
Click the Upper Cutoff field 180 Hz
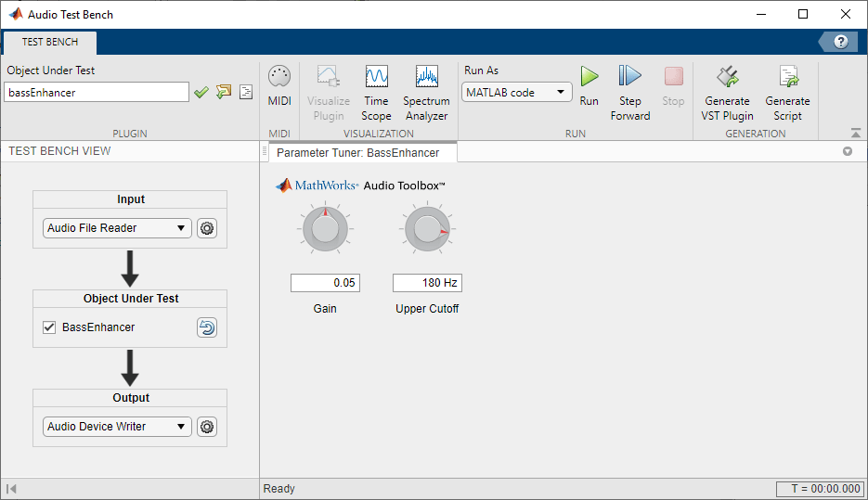(427, 283)
